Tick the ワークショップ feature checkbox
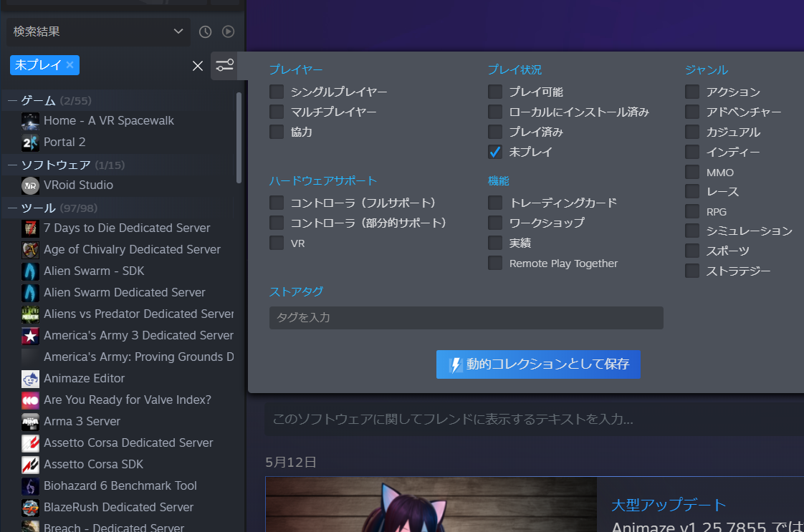 495,223
